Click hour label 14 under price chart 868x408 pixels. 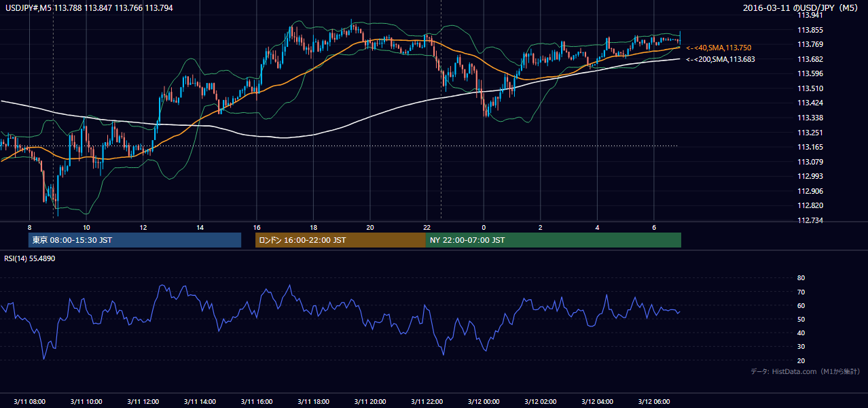point(200,227)
